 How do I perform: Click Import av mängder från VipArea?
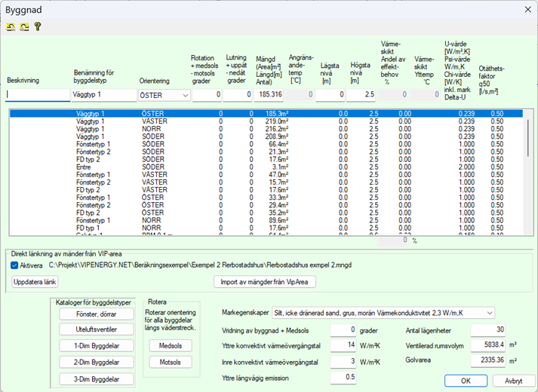click(264, 282)
